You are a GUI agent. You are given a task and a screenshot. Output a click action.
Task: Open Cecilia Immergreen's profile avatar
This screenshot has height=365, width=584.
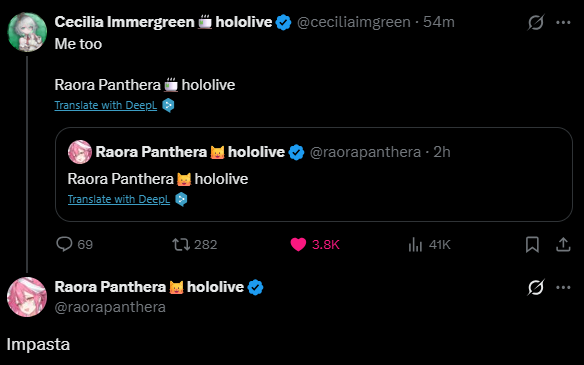27,32
